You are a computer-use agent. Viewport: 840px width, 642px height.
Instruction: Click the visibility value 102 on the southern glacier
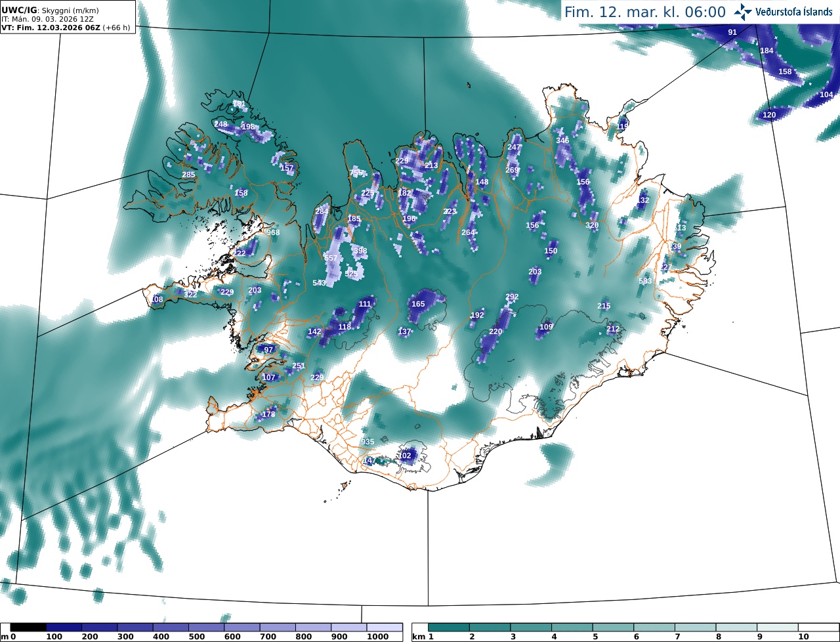coord(405,456)
